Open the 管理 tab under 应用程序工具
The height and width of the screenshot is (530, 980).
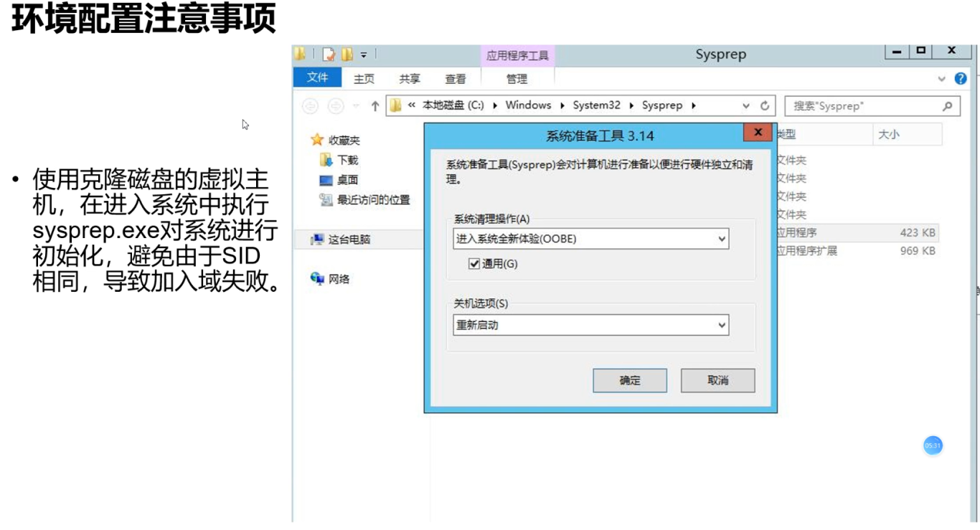(x=517, y=79)
